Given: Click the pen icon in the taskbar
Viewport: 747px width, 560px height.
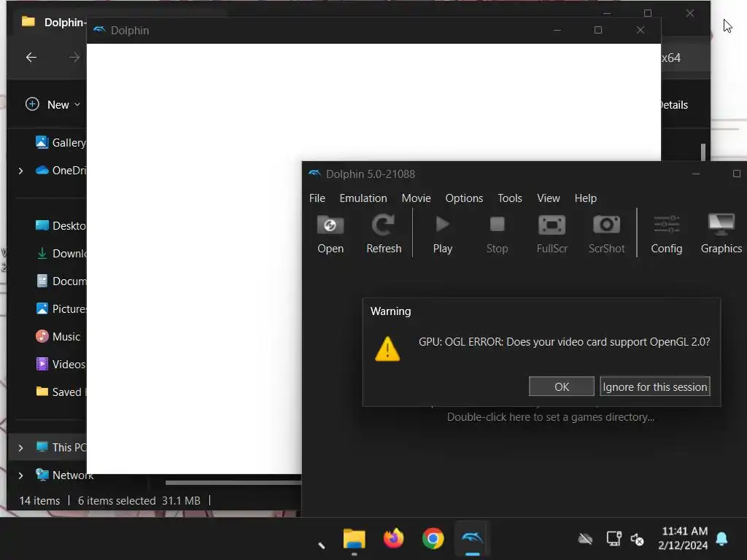Looking at the screenshot, I should tap(321, 545).
